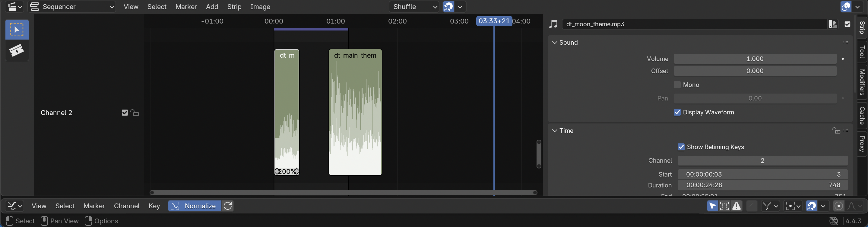Open the sequencer editor type menu

[14, 7]
